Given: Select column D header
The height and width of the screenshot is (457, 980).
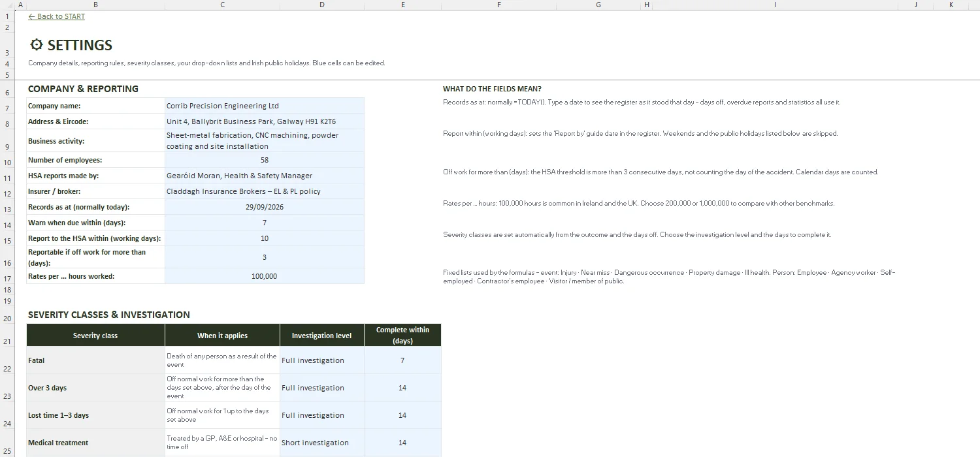Looking at the screenshot, I should 321,5.
